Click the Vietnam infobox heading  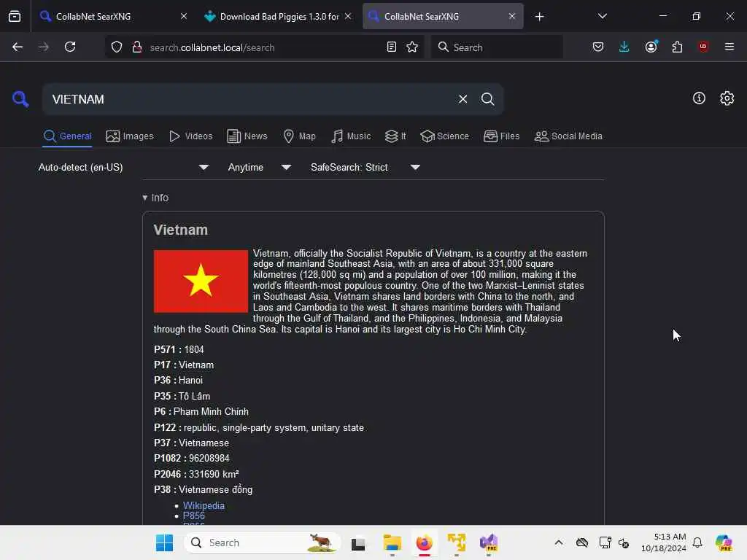point(181,230)
